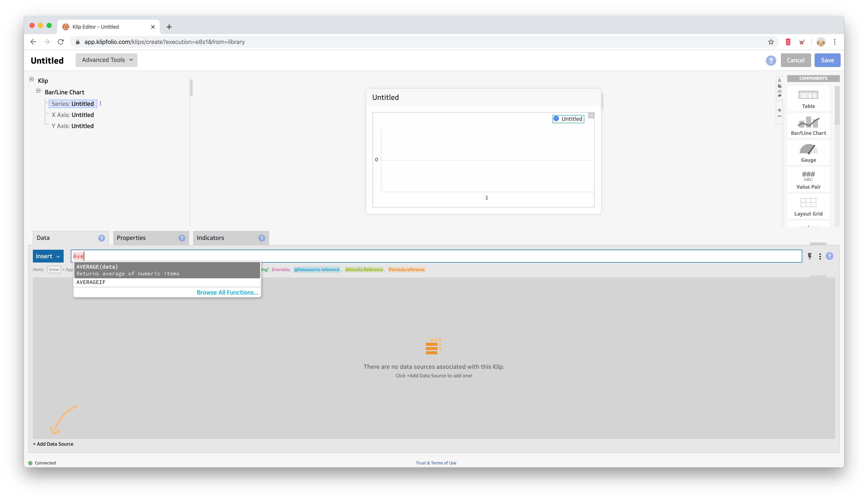The image size is (868, 499).
Task: Open the Properties tab help icon
Action: [x=182, y=238]
